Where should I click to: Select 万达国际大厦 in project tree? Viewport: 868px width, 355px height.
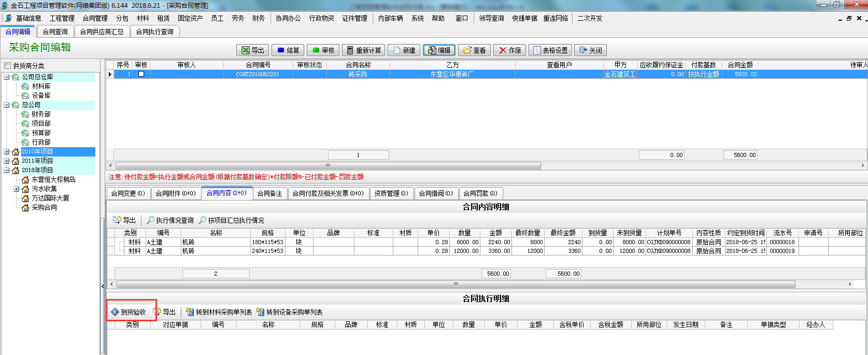[x=50, y=198]
